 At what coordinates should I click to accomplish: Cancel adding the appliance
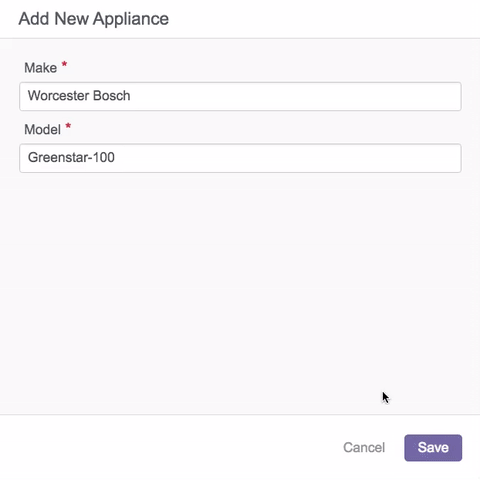[364, 448]
